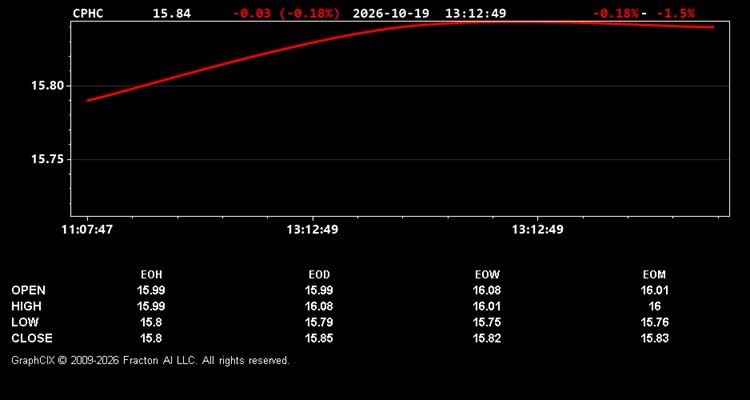This screenshot has height=400, width=750.
Task: Click the -0.18% value at header right
Action: point(616,13)
